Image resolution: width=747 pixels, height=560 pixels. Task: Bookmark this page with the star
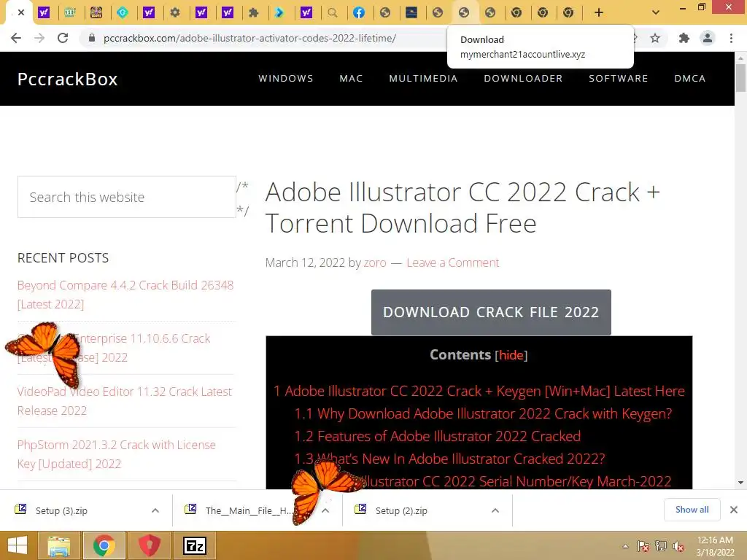point(655,38)
